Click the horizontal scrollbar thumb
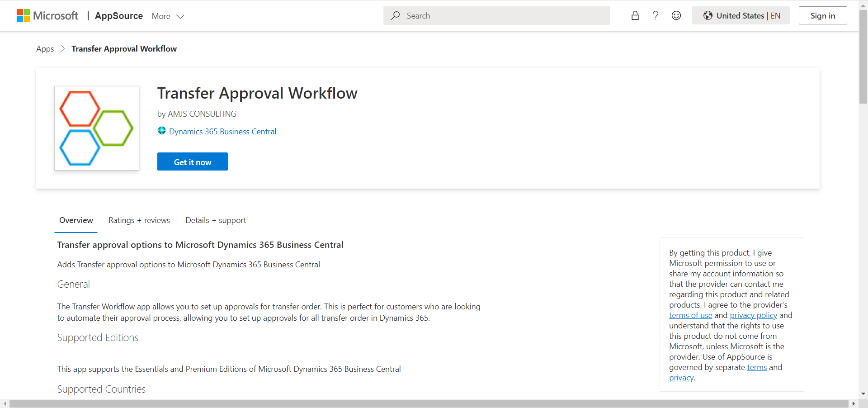This screenshot has width=868, height=408. tap(429, 403)
